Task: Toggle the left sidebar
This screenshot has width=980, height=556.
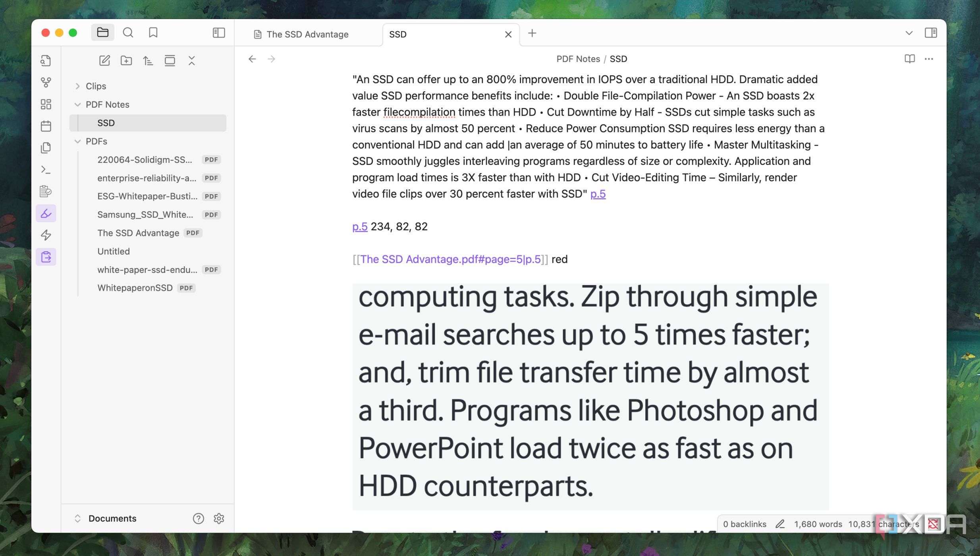Action: (x=219, y=33)
